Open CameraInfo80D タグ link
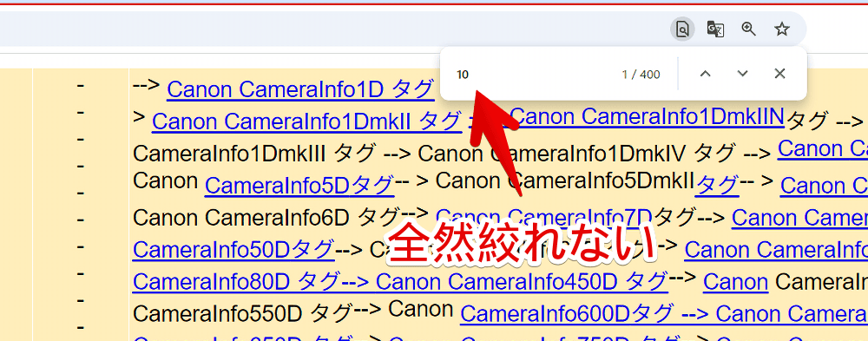Viewport: 868px width, 341px height. click(x=235, y=282)
